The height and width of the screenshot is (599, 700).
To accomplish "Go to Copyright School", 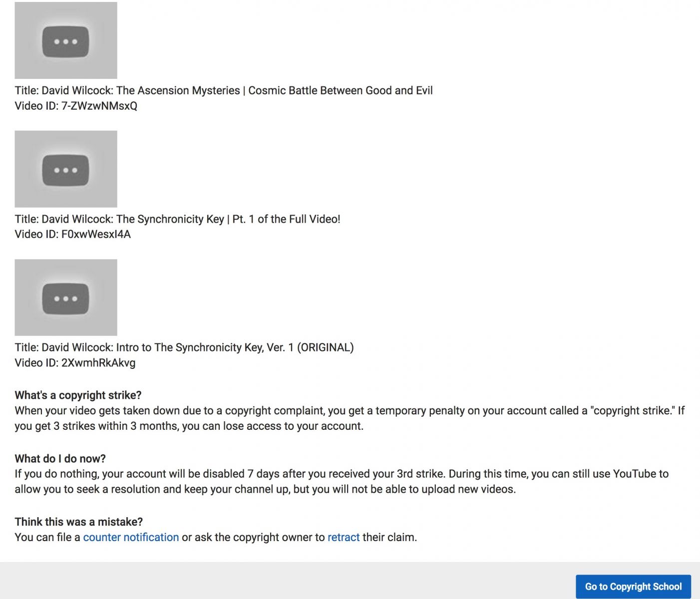I will 633,587.
